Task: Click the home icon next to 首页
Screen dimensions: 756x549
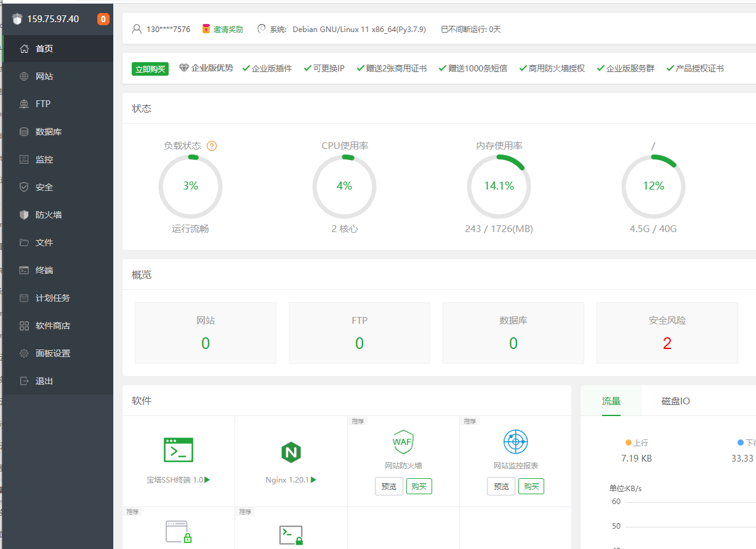Action: [x=24, y=49]
